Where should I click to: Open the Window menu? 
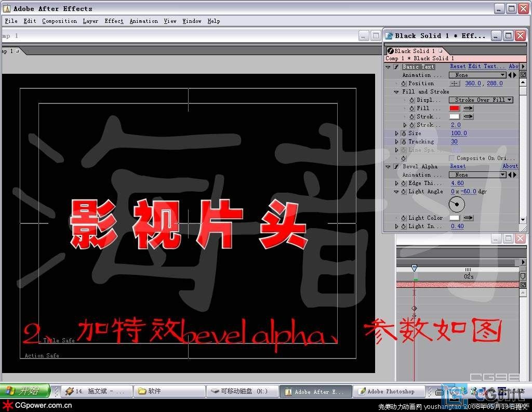click(x=192, y=21)
